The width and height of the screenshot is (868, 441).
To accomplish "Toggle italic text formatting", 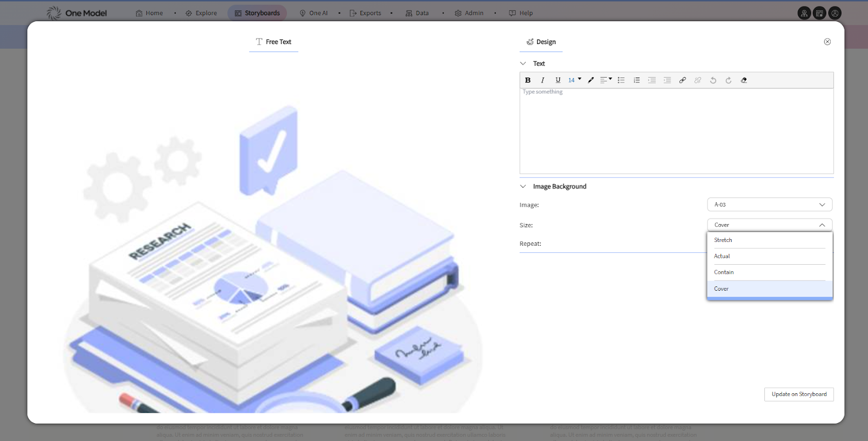I will click(x=542, y=80).
